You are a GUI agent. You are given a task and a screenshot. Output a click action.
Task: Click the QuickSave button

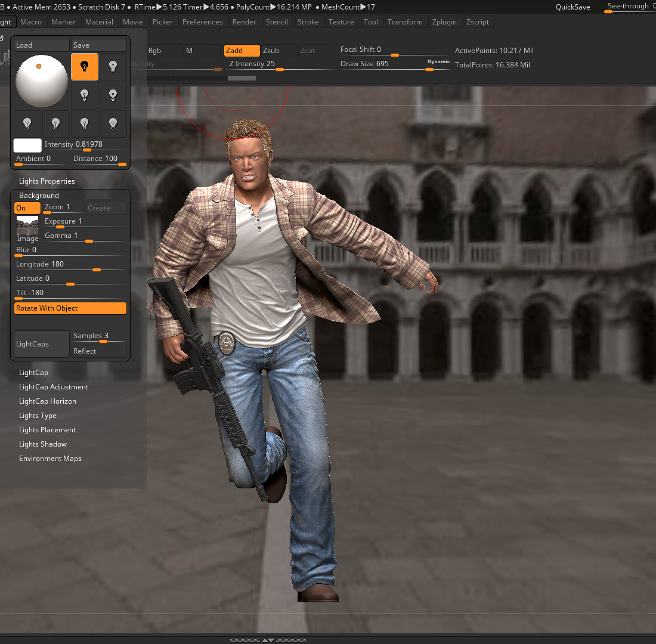[x=573, y=7]
